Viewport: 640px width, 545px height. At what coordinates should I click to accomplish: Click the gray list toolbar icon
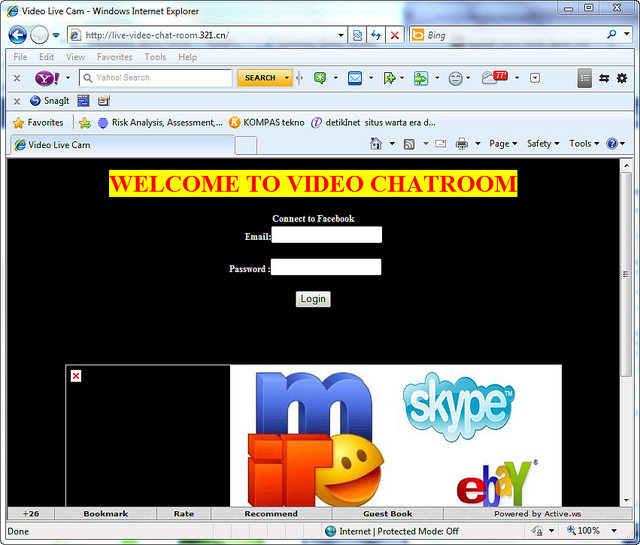(x=584, y=78)
